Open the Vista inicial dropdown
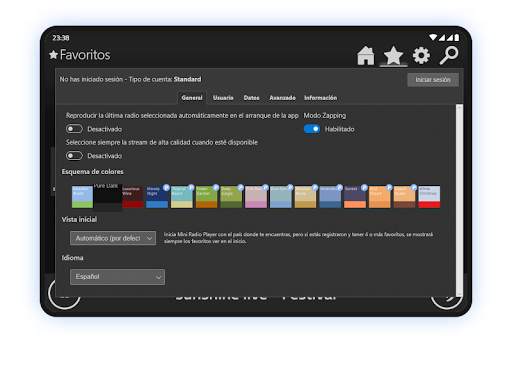This screenshot has width=512, height=373. point(113,238)
